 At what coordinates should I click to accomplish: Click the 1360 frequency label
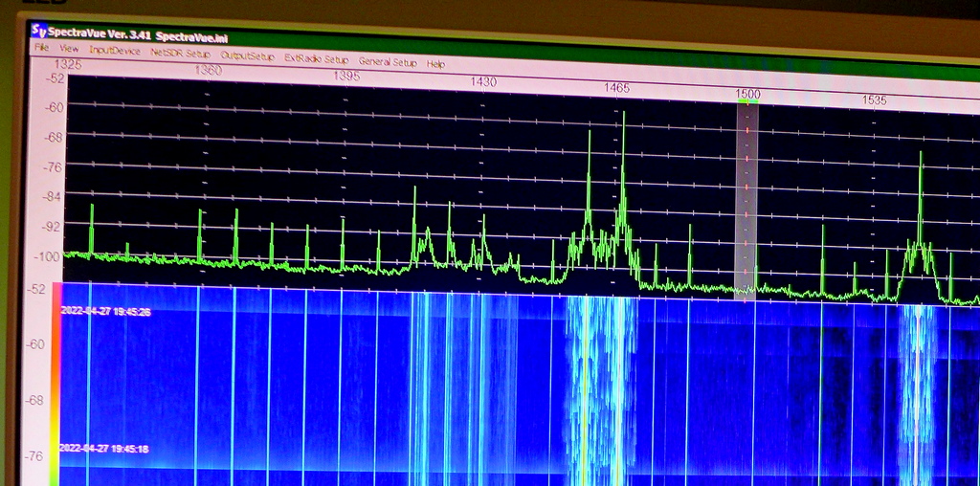tap(208, 70)
